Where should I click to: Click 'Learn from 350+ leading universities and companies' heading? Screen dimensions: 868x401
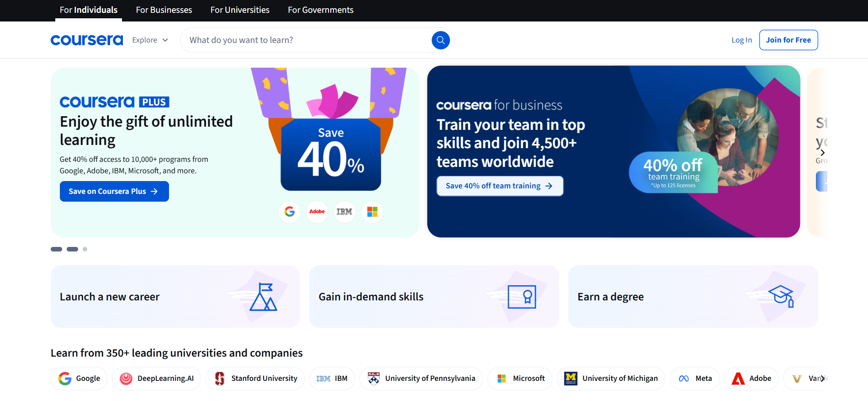176,353
